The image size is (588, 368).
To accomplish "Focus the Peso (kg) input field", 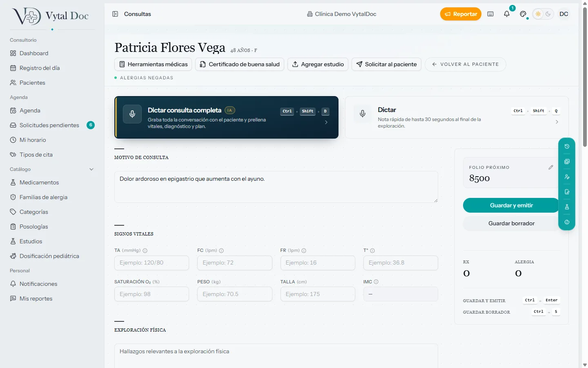I will pos(235,294).
